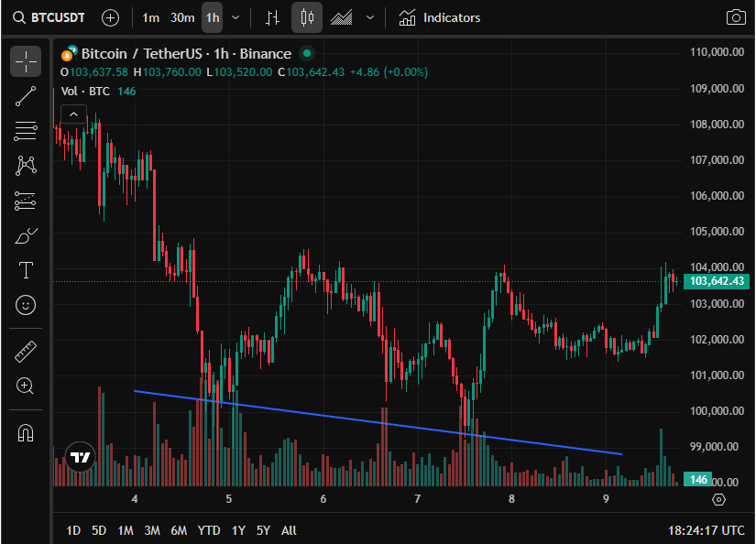Image resolution: width=756 pixels, height=544 pixels.
Task: Click the 100,000.00 price scale label
Action: click(717, 411)
